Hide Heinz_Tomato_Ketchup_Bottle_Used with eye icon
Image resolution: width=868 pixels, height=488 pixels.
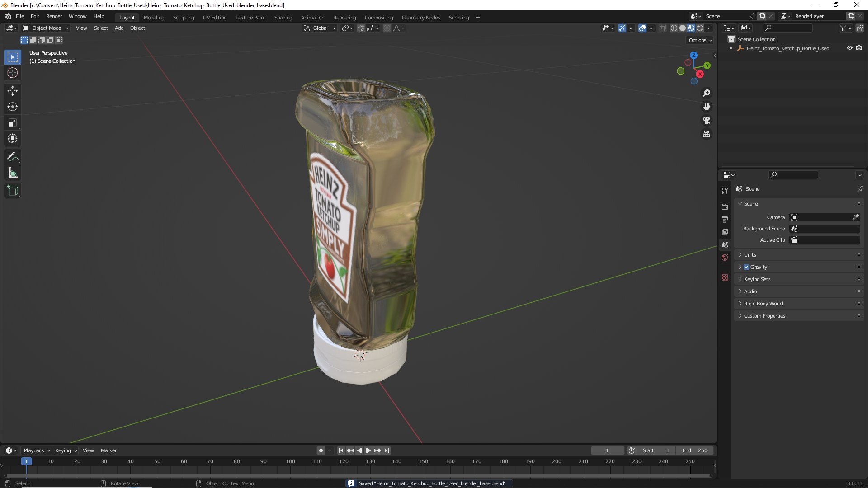[849, 48]
